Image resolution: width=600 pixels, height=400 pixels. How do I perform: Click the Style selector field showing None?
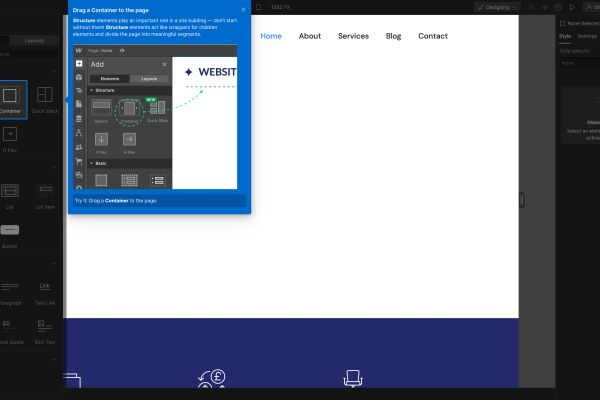pyautogui.click(x=580, y=63)
